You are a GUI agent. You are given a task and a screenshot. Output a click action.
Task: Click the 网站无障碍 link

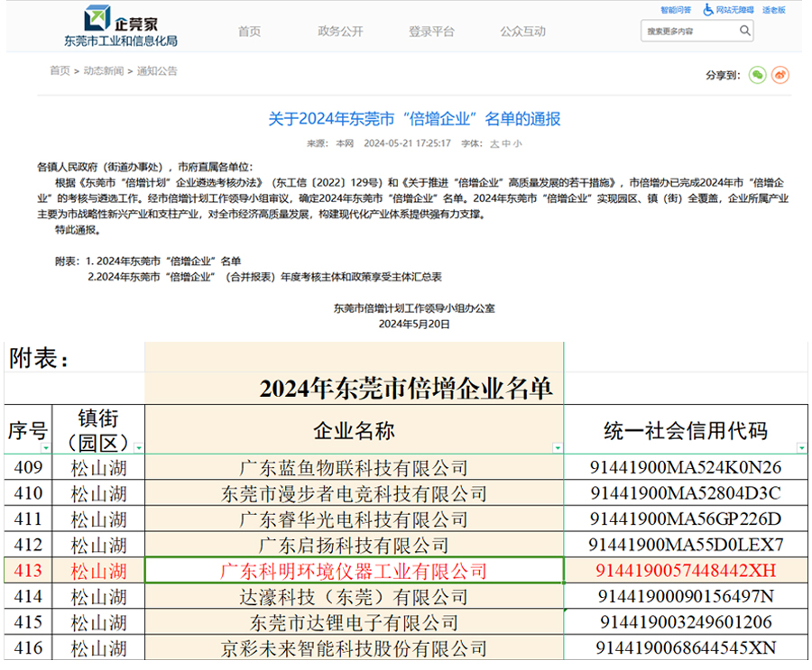(x=734, y=10)
